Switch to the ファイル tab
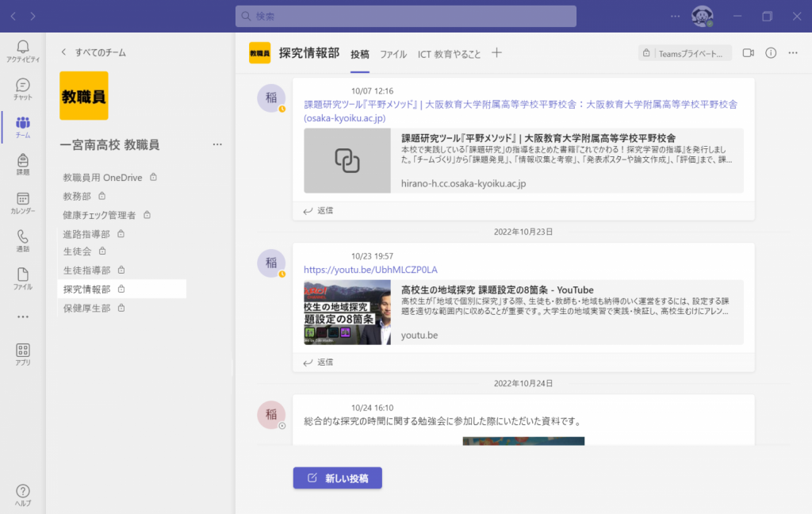The image size is (812, 514). coord(393,54)
